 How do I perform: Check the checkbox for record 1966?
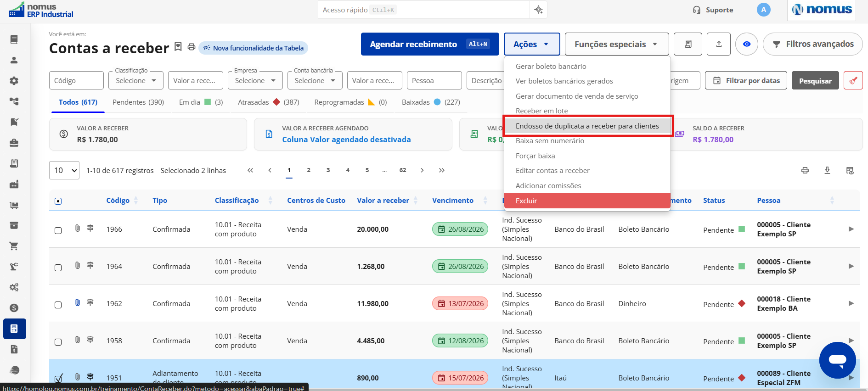point(58,230)
